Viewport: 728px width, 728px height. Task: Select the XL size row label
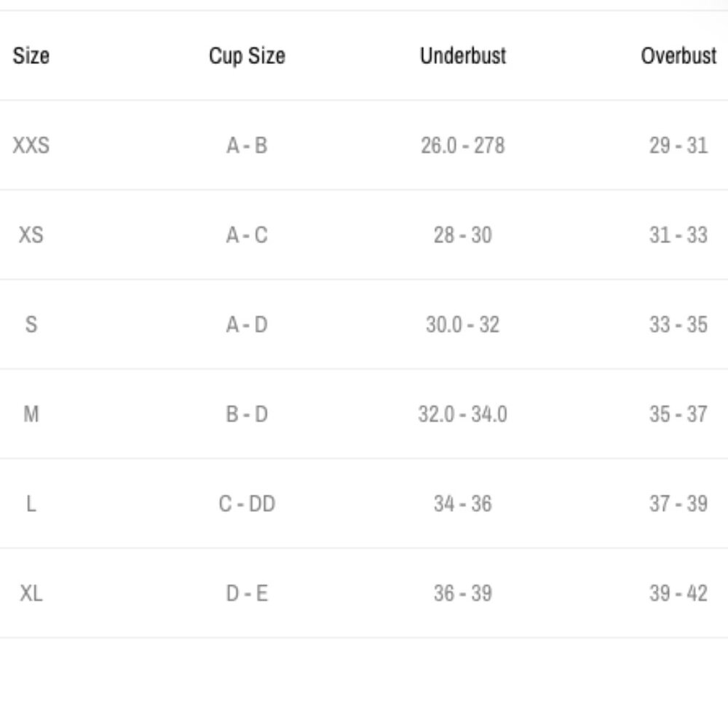pyautogui.click(x=31, y=593)
